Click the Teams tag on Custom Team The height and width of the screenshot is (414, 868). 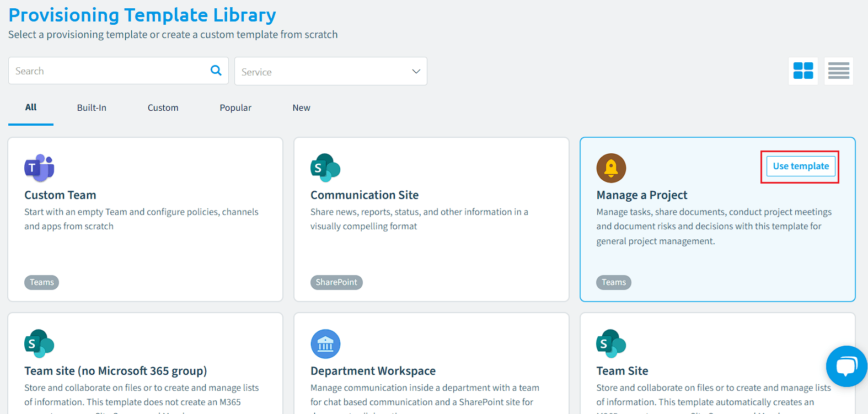(x=41, y=282)
